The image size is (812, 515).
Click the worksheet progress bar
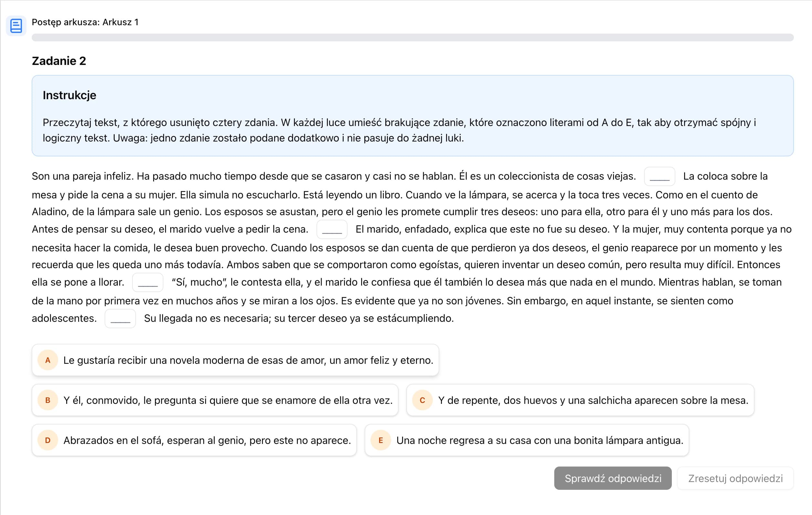coord(412,37)
